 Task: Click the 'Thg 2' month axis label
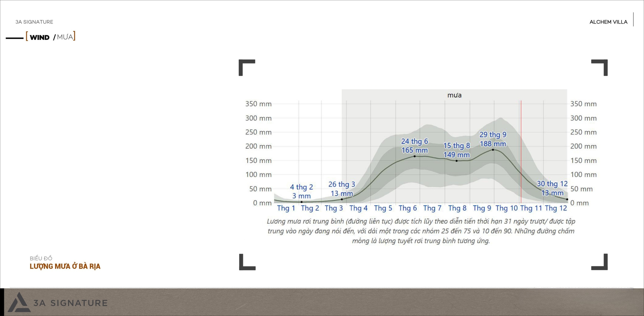pos(310,208)
